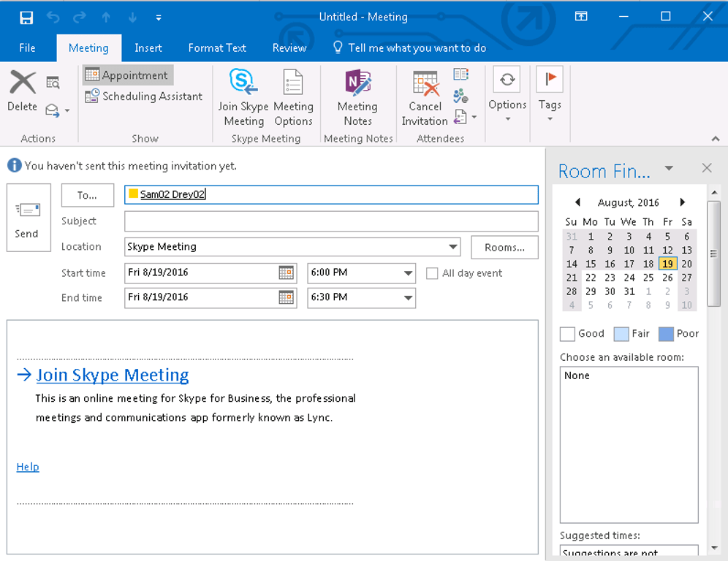728x561 pixels.
Task: Open the Insert ribbon tab
Action: (x=148, y=47)
